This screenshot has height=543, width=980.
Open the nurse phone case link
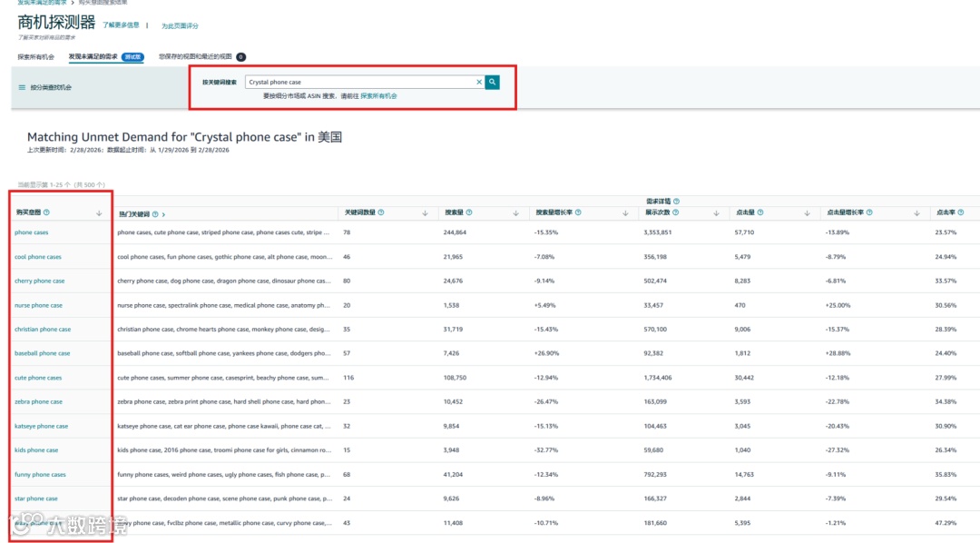[38, 305]
